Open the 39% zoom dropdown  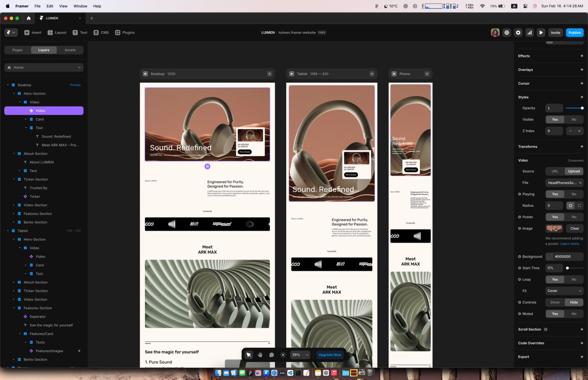(x=300, y=355)
